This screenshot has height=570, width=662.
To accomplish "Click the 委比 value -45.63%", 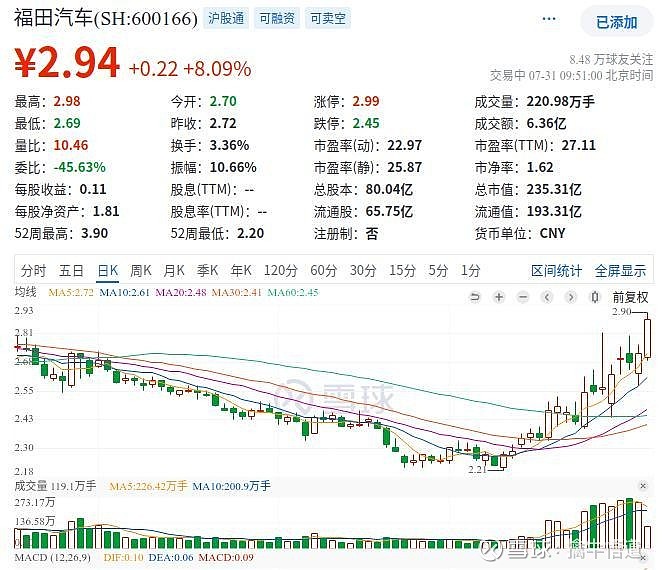I will [79, 167].
